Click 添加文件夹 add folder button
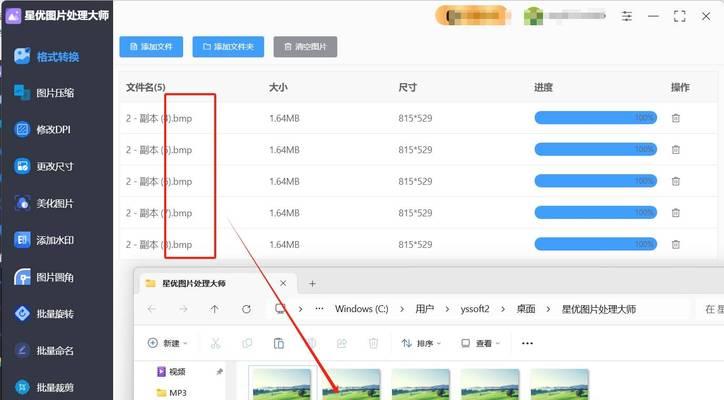 tap(228, 47)
